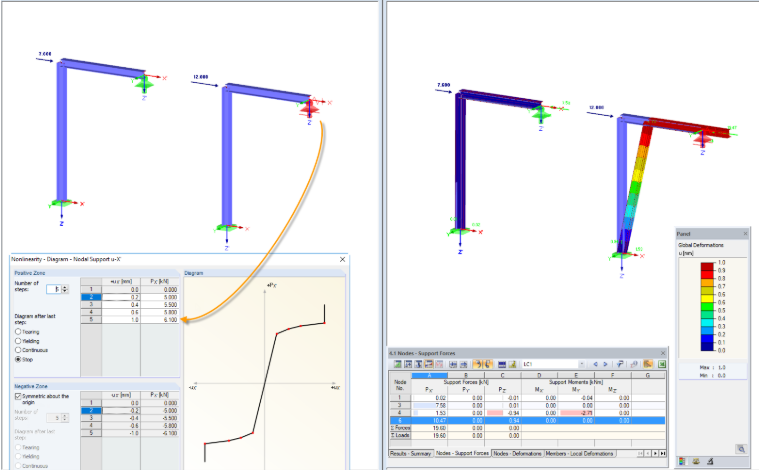Image resolution: width=760 pixels, height=470 pixels.
Task: Close the Nodes Support Forces table
Action: tap(663, 353)
